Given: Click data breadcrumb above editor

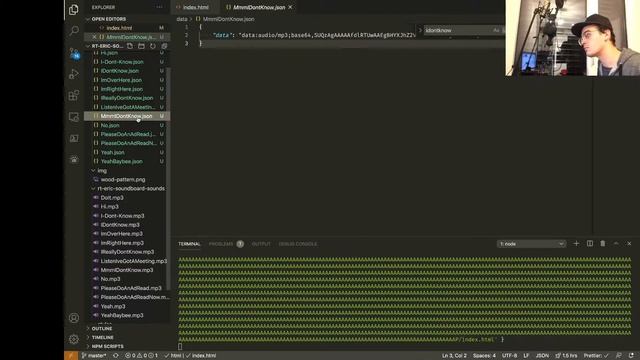Looking at the screenshot, I should 182,19.
